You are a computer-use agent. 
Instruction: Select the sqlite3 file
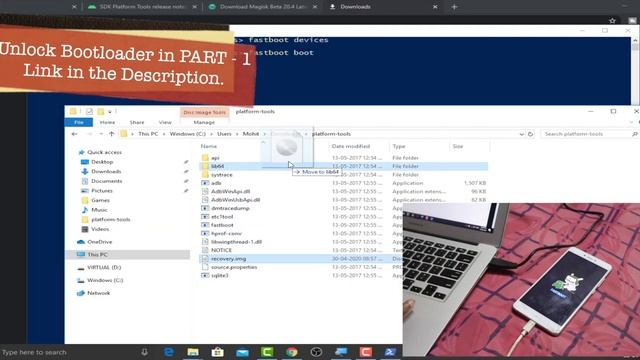coord(220,276)
